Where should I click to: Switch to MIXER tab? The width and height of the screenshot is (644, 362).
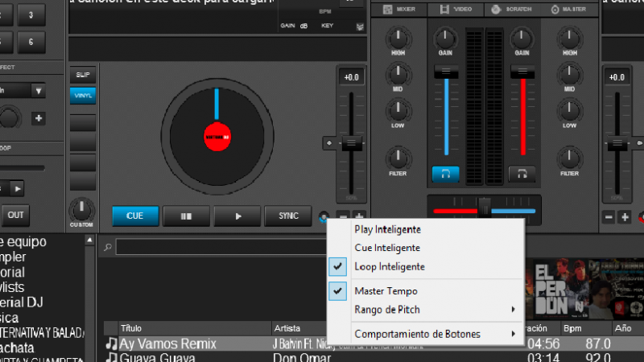click(x=399, y=10)
